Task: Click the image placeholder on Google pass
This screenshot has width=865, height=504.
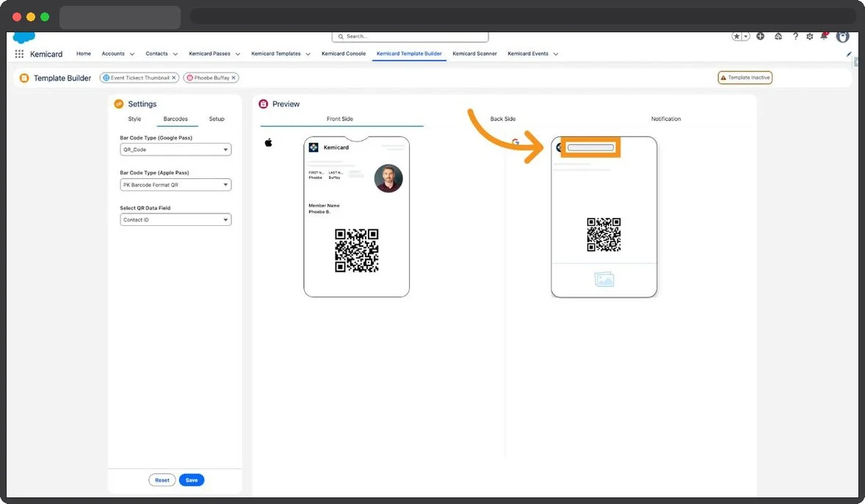Action: [x=604, y=280]
